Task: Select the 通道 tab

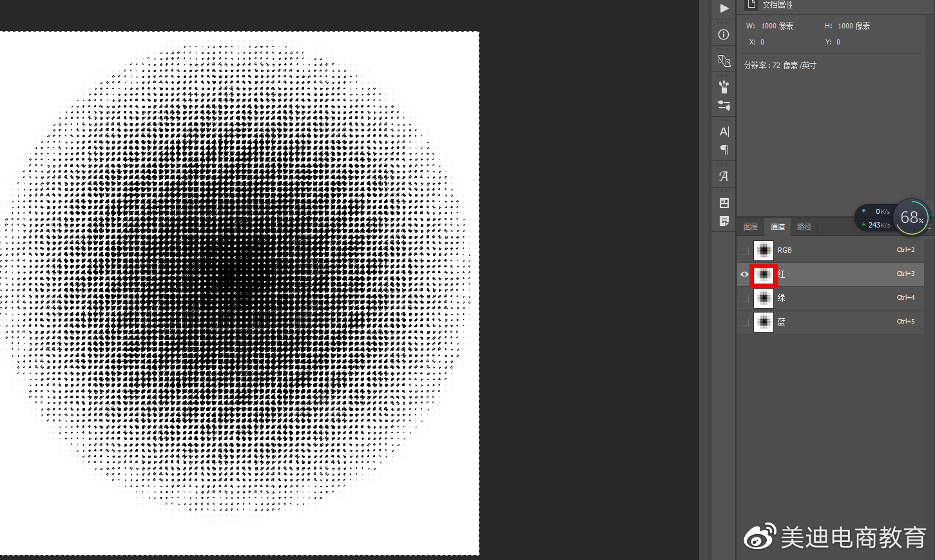Action: click(778, 227)
